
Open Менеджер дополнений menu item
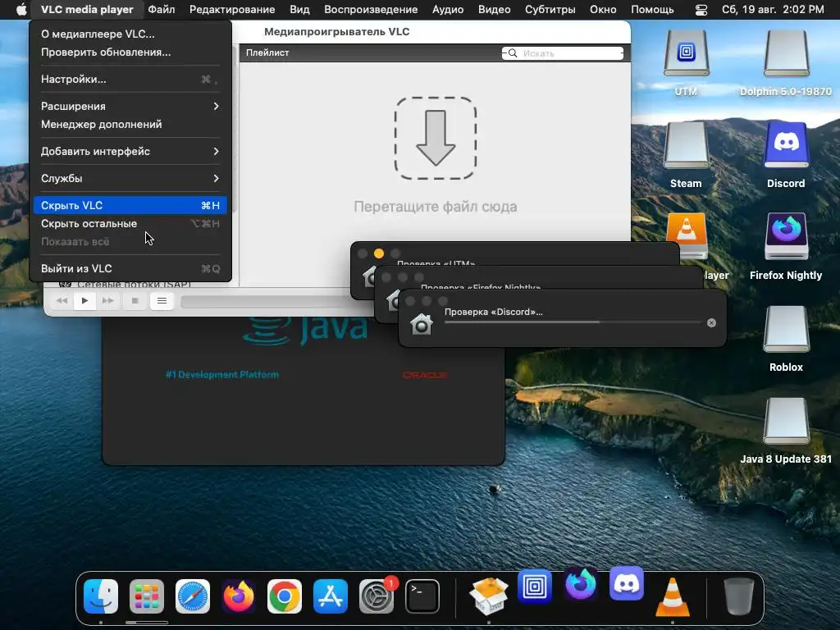(x=130, y=125)
